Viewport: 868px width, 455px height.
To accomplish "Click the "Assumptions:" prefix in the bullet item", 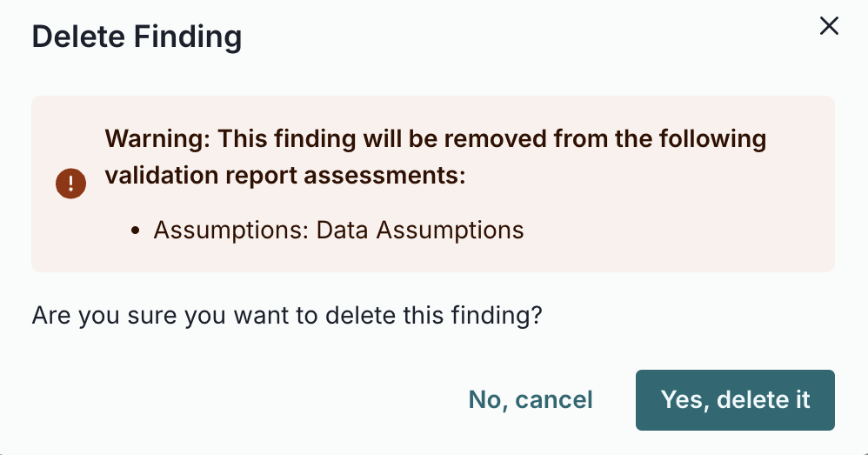I will 231,231.
